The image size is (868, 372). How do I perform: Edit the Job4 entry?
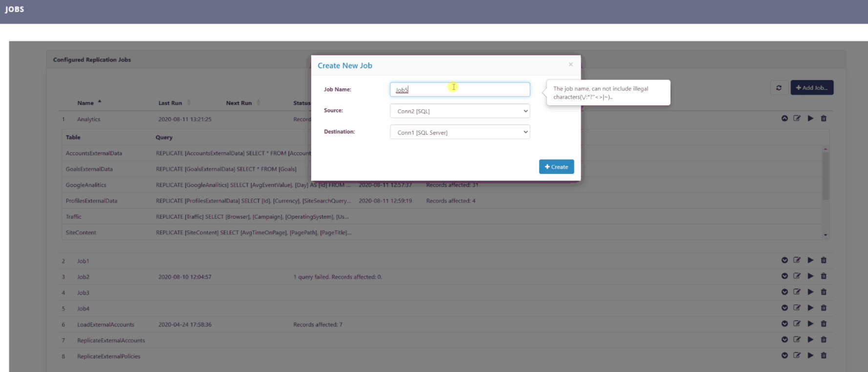tap(797, 308)
